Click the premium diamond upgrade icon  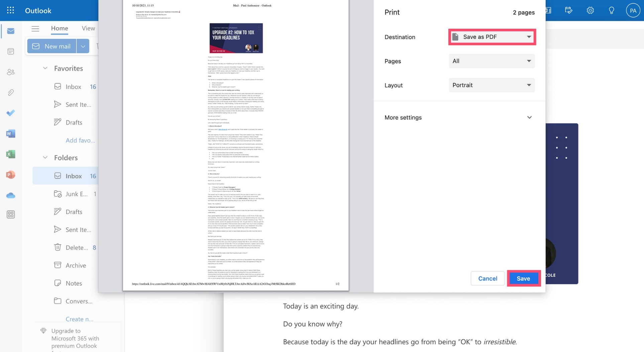[43, 331]
